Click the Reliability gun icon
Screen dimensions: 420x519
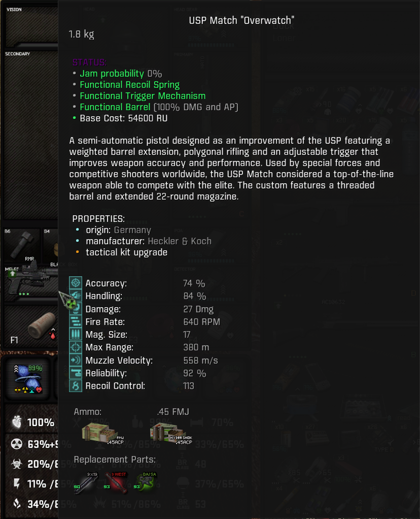[x=76, y=373]
